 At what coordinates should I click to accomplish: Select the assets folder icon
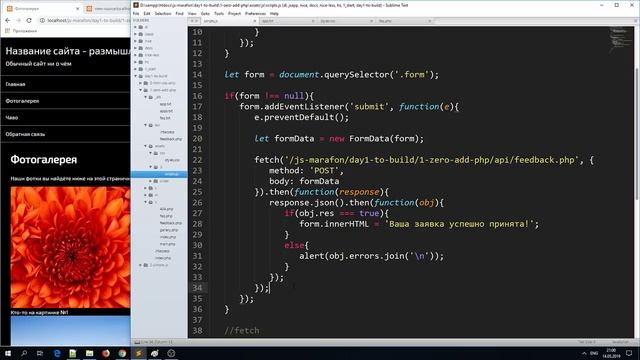151,146
